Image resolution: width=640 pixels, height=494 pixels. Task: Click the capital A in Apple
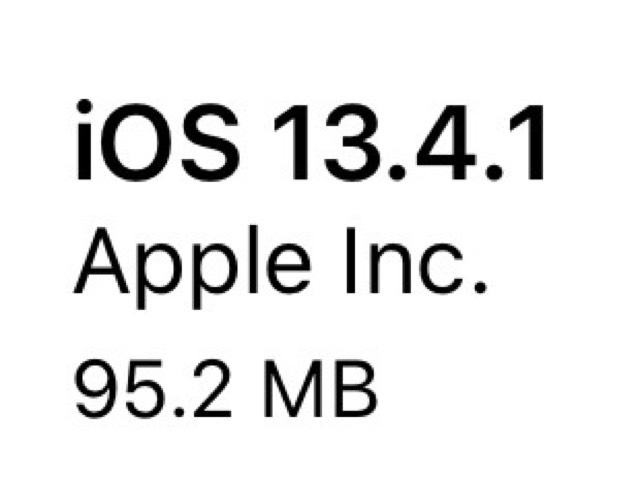coord(102,261)
